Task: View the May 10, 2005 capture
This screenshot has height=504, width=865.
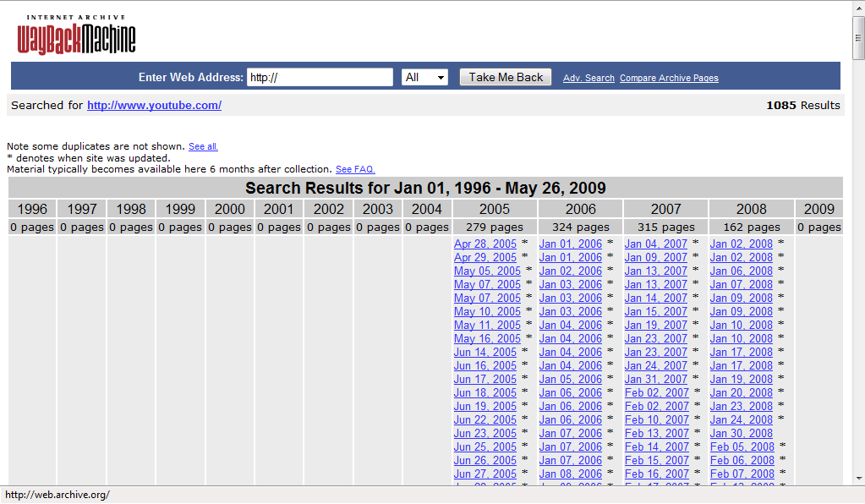Action: (487, 311)
